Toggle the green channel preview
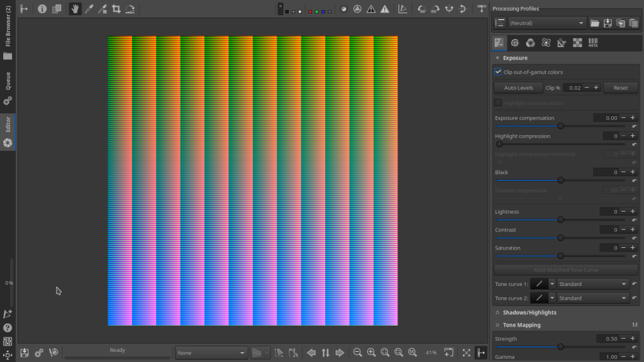 pyautogui.click(x=317, y=11)
